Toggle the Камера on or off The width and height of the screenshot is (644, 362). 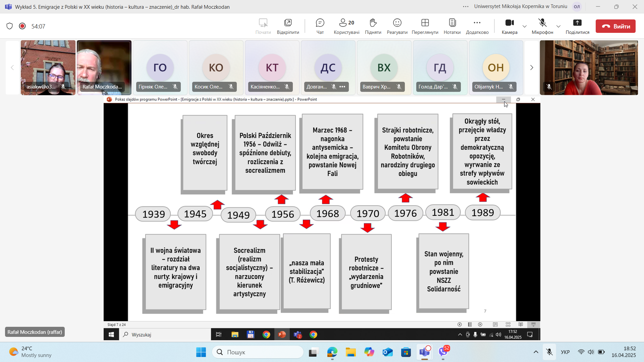[509, 26]
